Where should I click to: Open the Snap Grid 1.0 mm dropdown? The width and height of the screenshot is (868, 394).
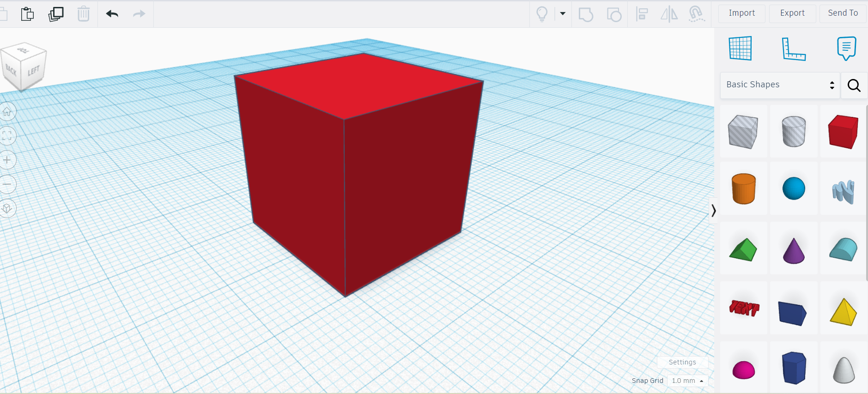[x=687, y=381]
